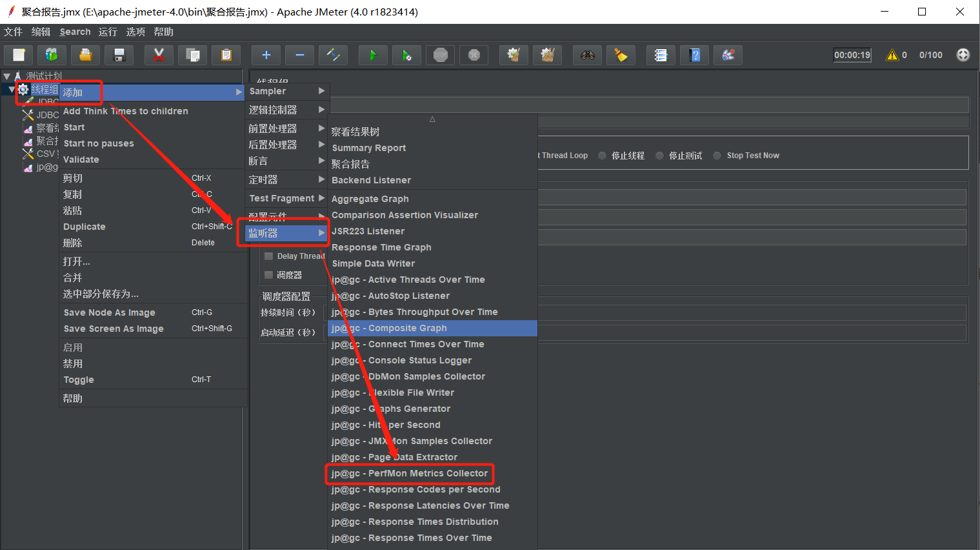Toggle the 调度器 checkbox
Viewport: 980px width, 550px height.
click(269, 275)
